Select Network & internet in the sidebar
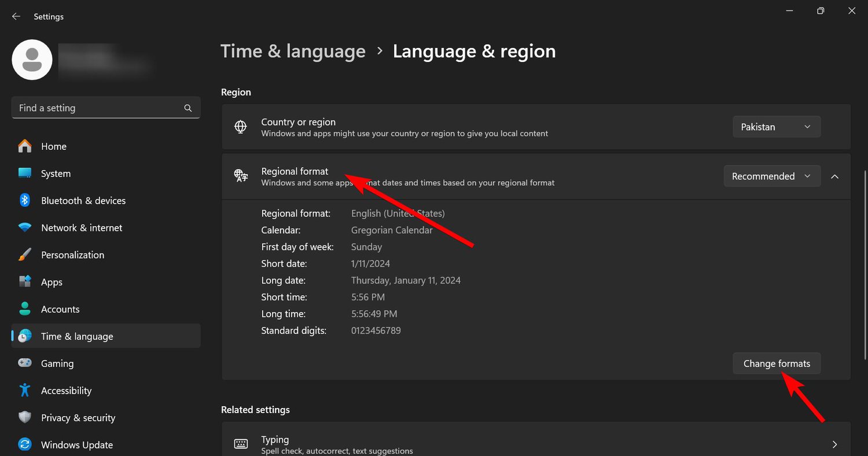This screenshot has width=868, height=456. pyautogui.click(x=82, y=227)
